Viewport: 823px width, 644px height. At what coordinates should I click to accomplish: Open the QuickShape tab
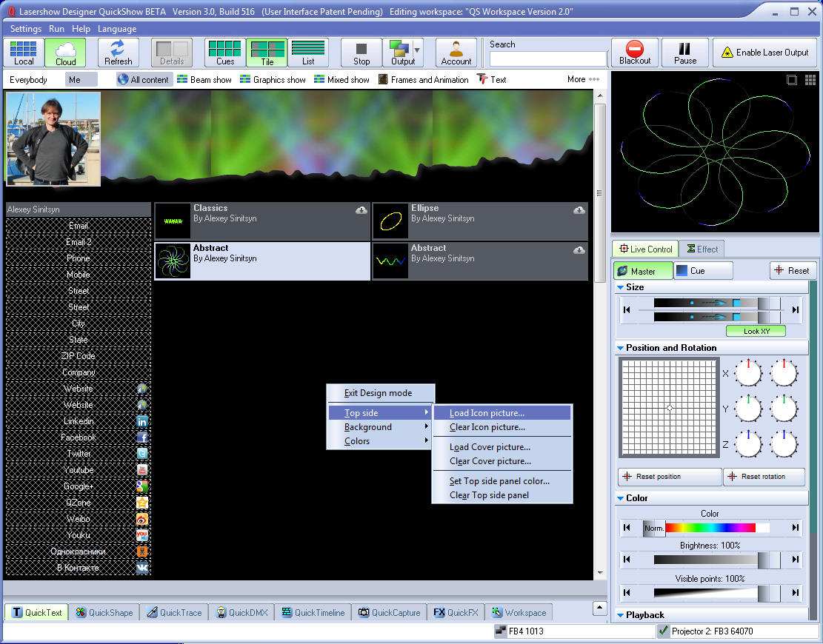(x=104, y=613)
